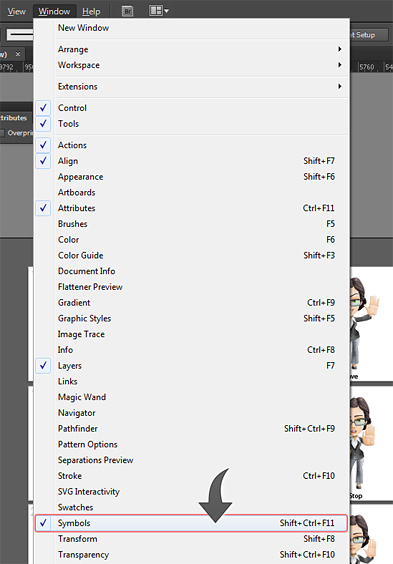This screenshot has width=393, height=564.
Task: Open the View menu
Action: pos(17,12)
